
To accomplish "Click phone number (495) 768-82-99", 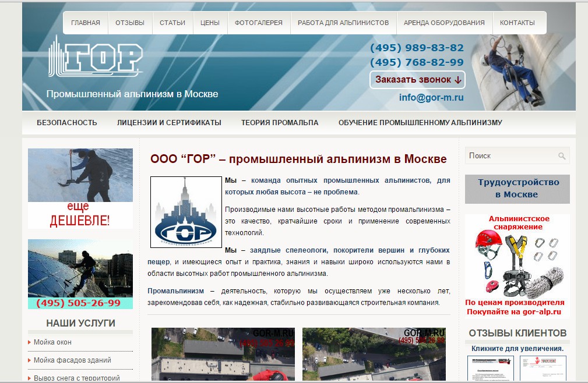I will 417,62.
